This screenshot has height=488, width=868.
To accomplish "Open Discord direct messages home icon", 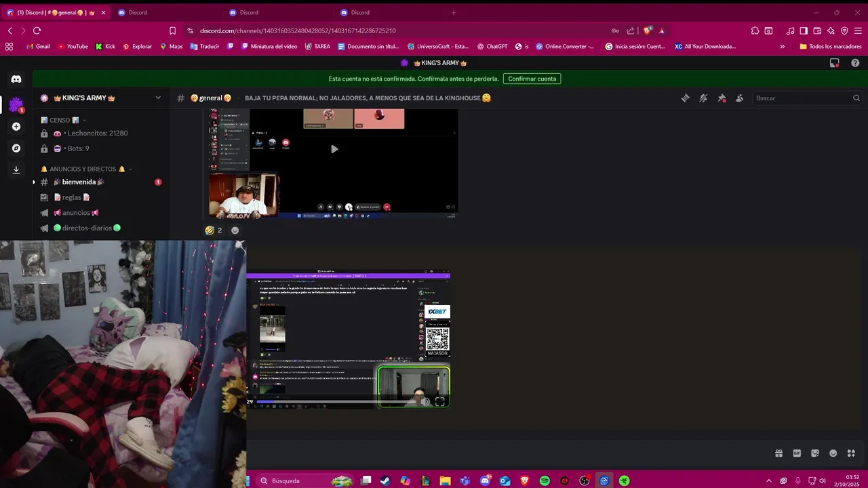I will (16, 79).
